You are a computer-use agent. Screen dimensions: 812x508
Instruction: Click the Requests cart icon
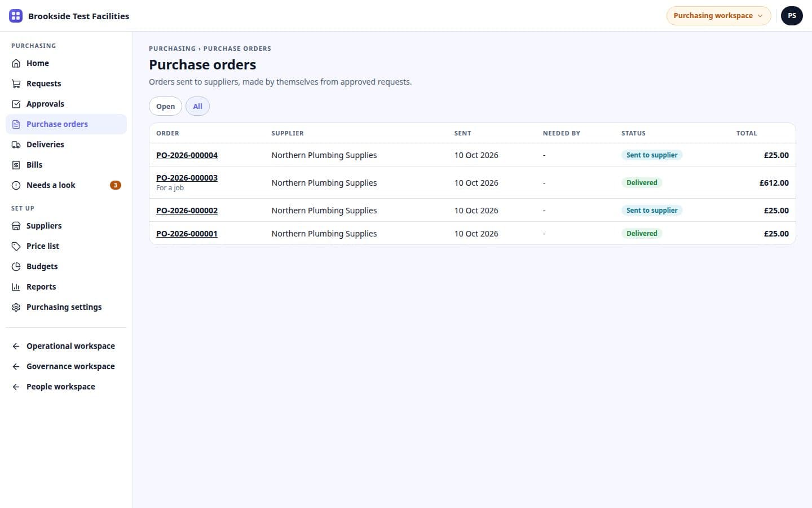tap(16, 84)
